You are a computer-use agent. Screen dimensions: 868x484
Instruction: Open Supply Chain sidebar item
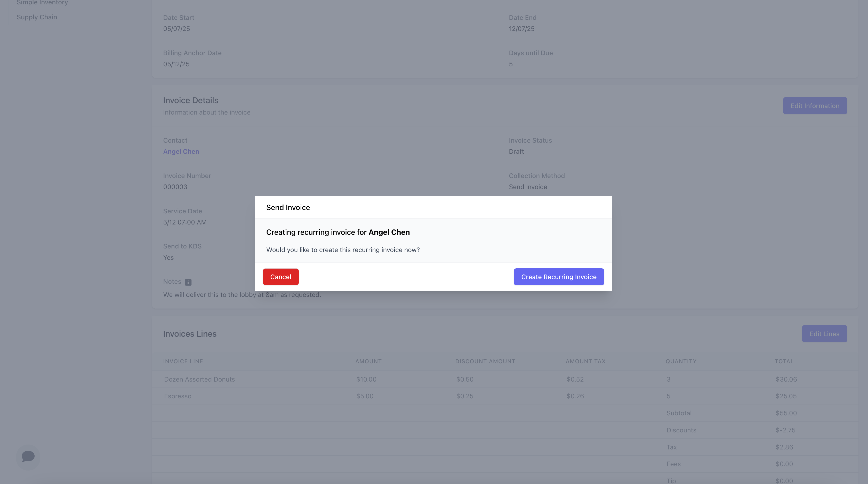tap(37, 17)
